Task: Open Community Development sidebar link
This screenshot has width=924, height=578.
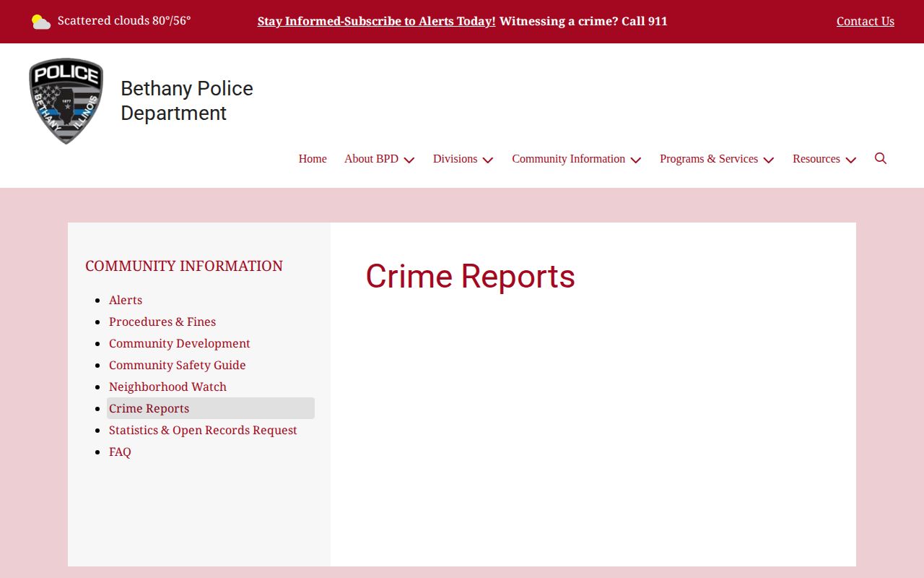Action: tap(180, 343)
